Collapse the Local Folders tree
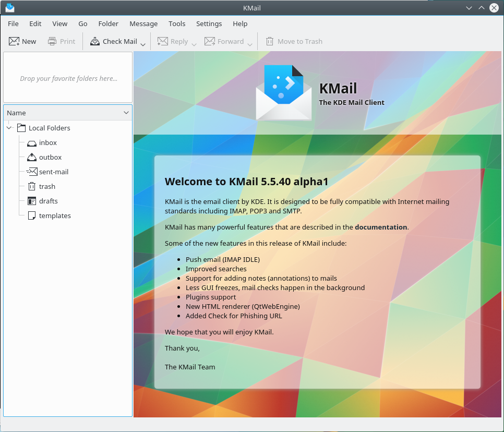This screenshot has height=432, width=504. [9, 128]
